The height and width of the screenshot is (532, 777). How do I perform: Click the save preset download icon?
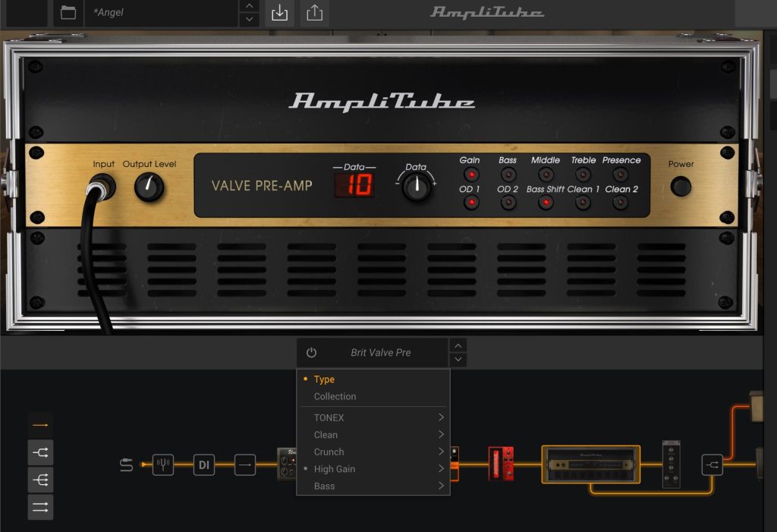[x=279, y=13]
